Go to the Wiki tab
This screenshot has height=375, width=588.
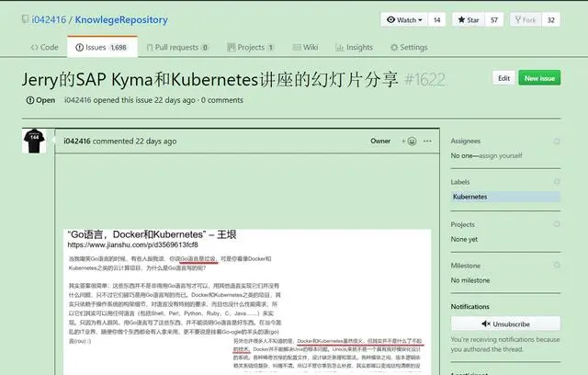(x=305, y=47)
